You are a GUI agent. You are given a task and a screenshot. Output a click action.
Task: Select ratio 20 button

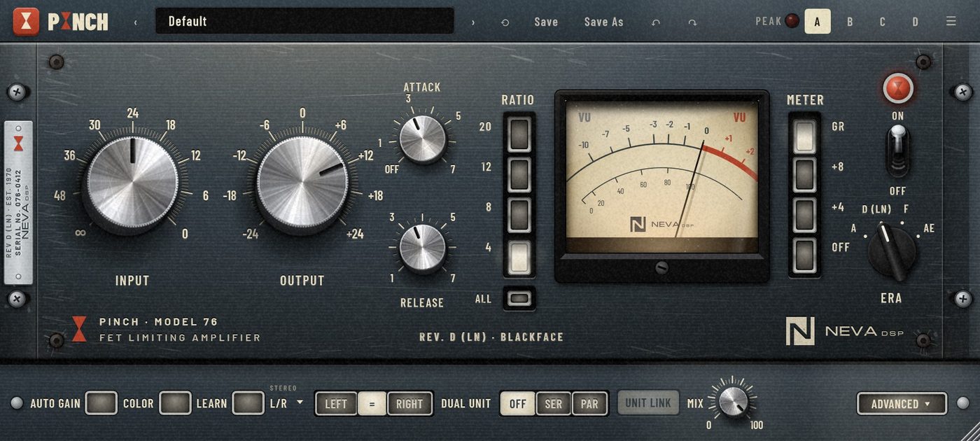click(x=519, y=134)
